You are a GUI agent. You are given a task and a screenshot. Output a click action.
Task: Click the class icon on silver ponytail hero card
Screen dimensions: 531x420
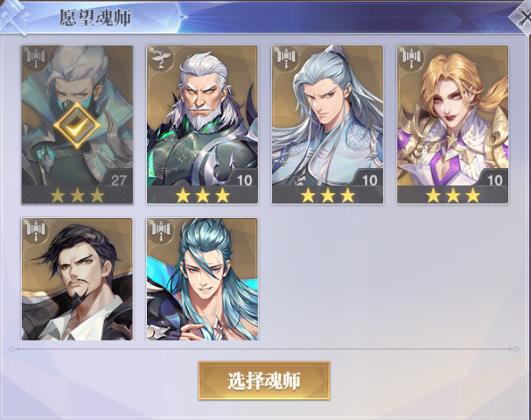286,57
